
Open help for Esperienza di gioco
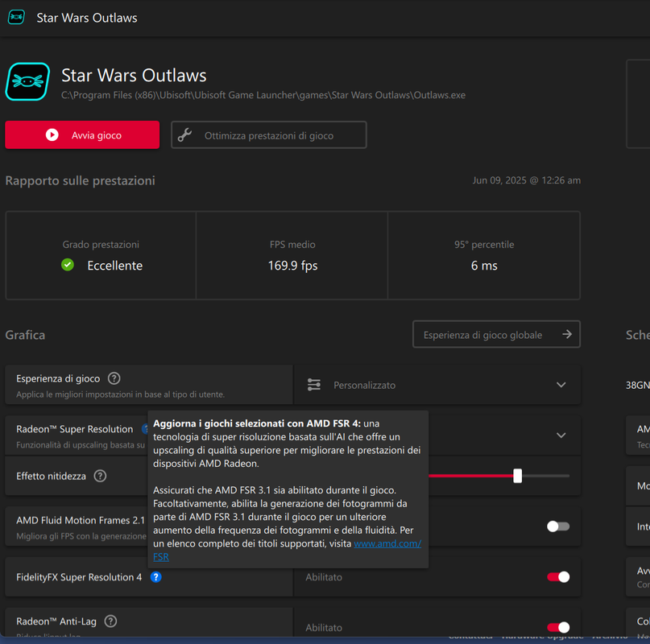pos(114,378)
